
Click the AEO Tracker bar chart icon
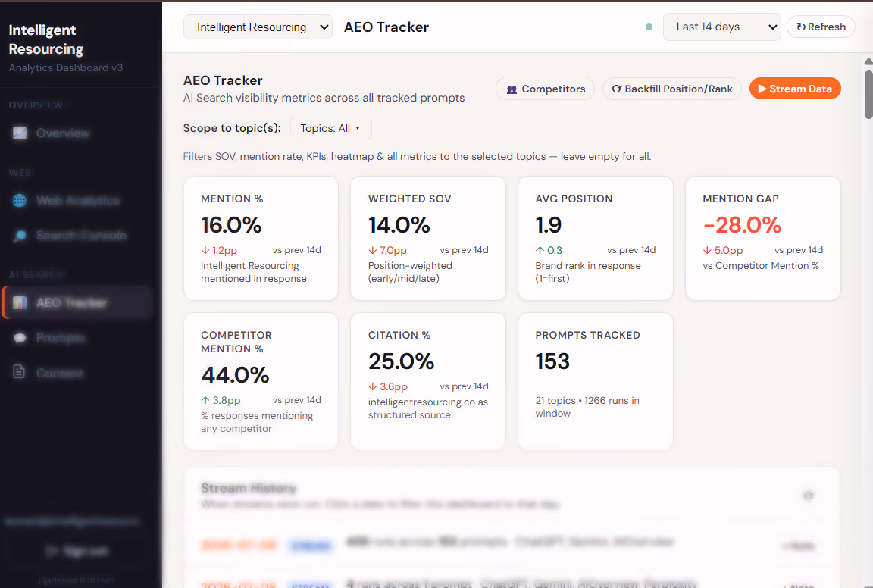[x=20, y=302]
